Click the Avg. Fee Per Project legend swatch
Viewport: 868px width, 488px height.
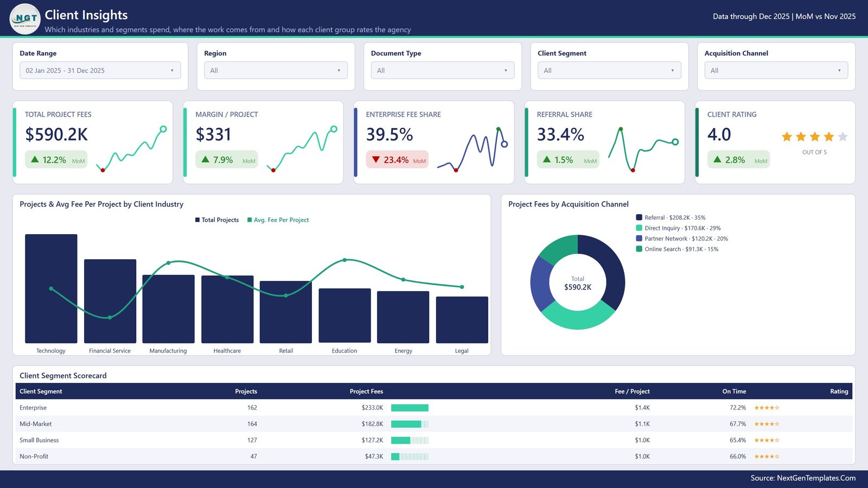[250, 220]
